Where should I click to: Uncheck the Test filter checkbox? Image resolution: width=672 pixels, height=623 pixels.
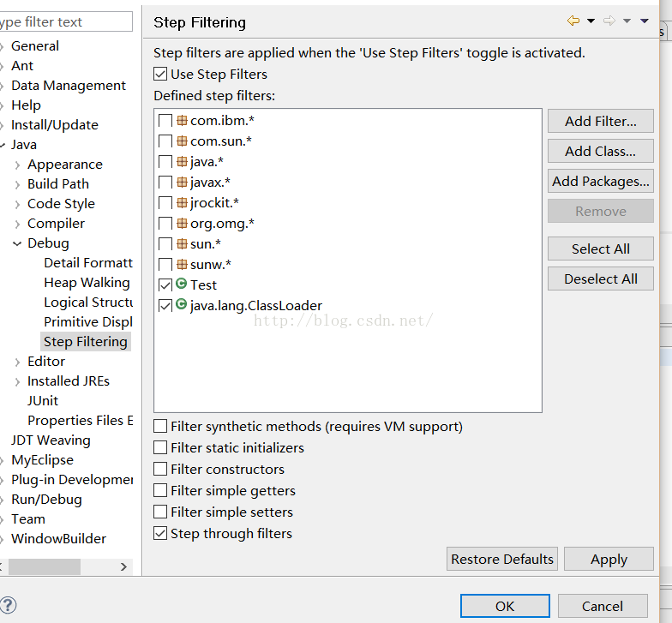point(165,285)
